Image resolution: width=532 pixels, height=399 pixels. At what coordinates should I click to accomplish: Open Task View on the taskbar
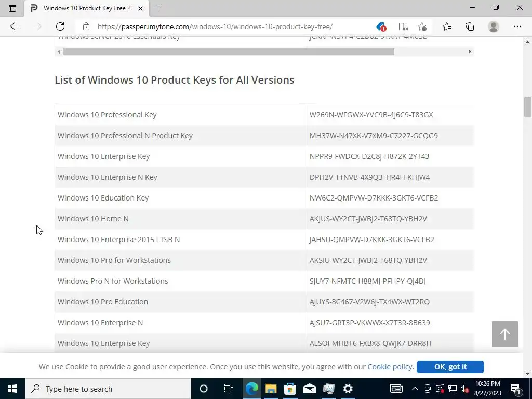click(x=229, y=389)
